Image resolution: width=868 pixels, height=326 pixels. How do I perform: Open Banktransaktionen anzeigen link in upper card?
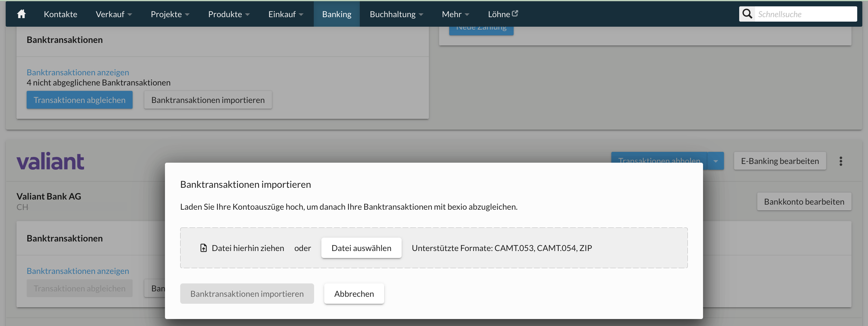point(78,72)
